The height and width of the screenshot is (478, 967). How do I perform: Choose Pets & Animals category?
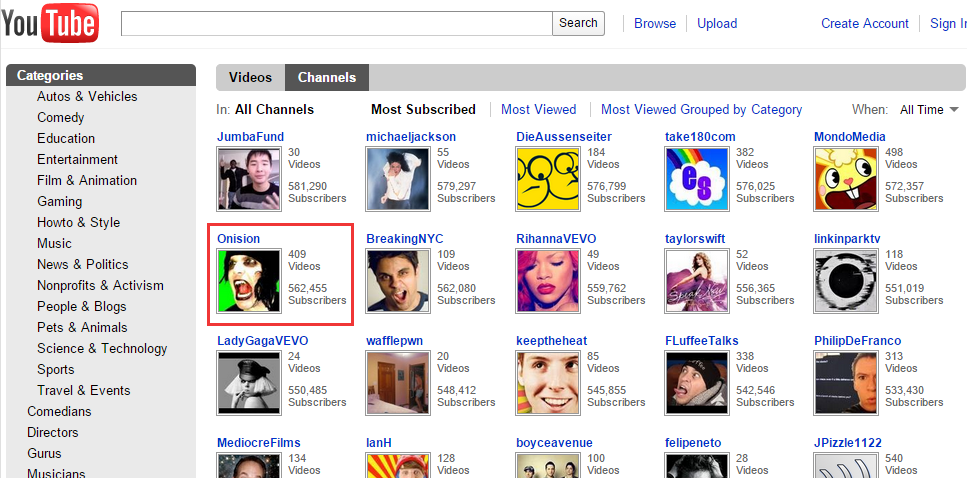pyautogui.click(x=82, y=327)
